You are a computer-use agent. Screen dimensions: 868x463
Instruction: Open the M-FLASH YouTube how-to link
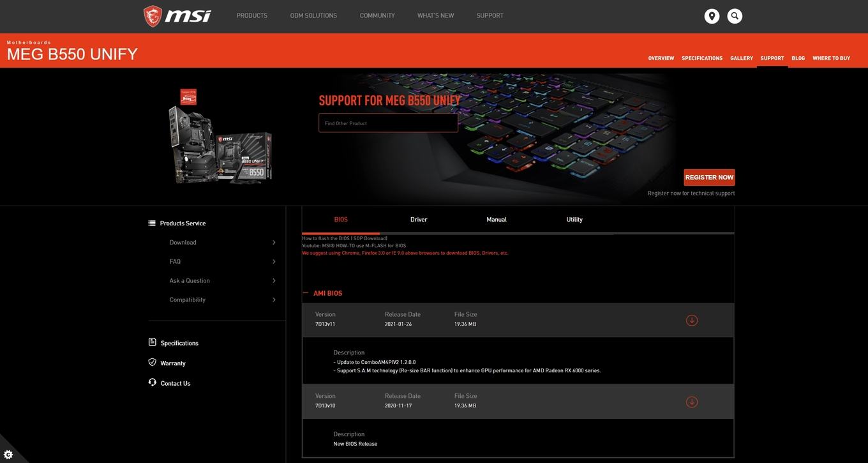coord(354,246)
